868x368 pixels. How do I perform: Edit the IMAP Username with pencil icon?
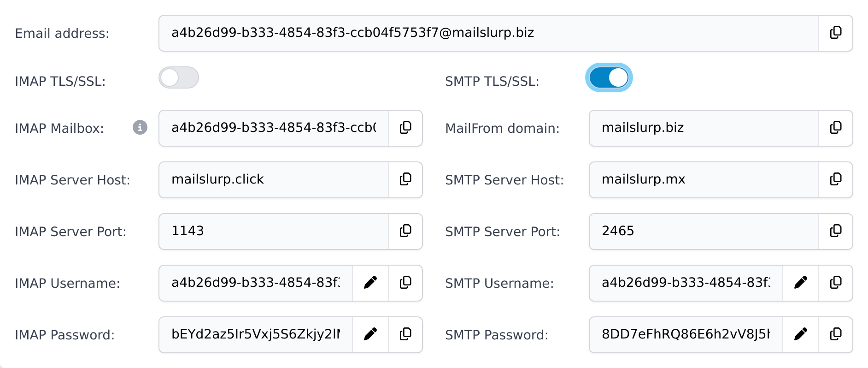[x=370, y=283]
